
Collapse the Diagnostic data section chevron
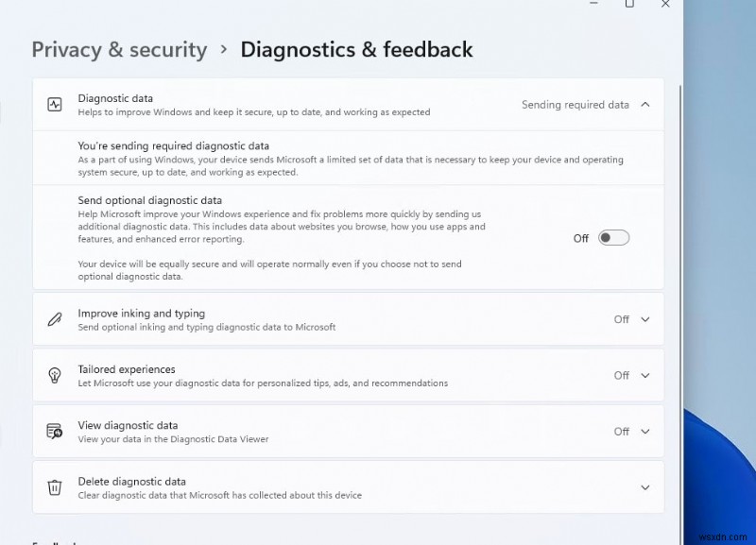tap(645, 105)
